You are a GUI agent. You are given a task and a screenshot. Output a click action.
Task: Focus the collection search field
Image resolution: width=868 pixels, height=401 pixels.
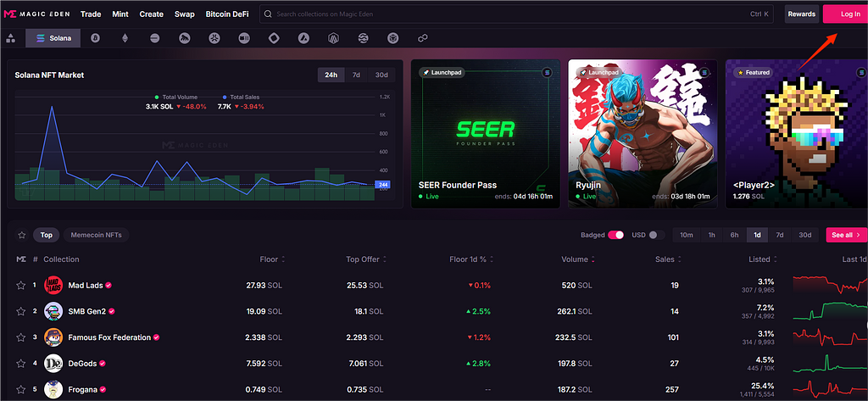[509, 14]
